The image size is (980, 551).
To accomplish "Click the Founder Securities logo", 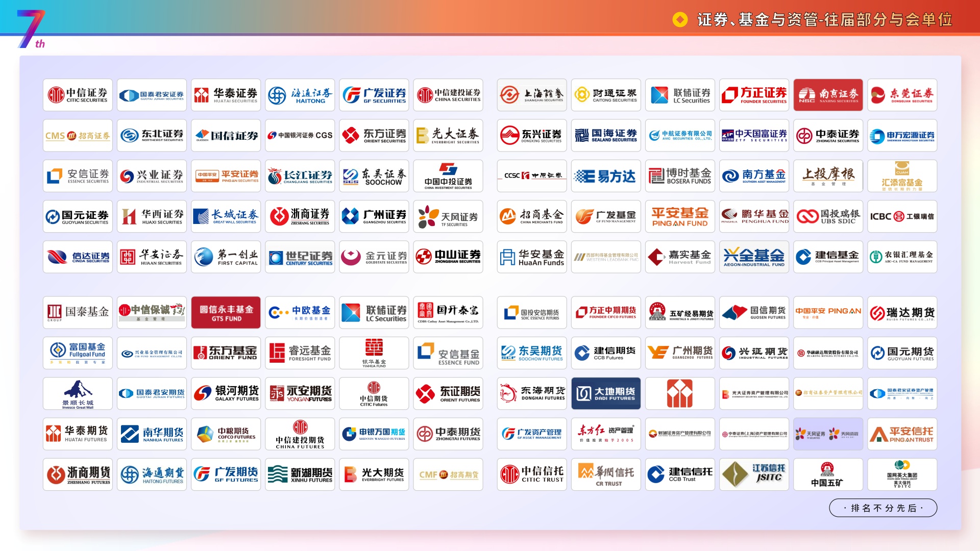I will coord(754,95).
